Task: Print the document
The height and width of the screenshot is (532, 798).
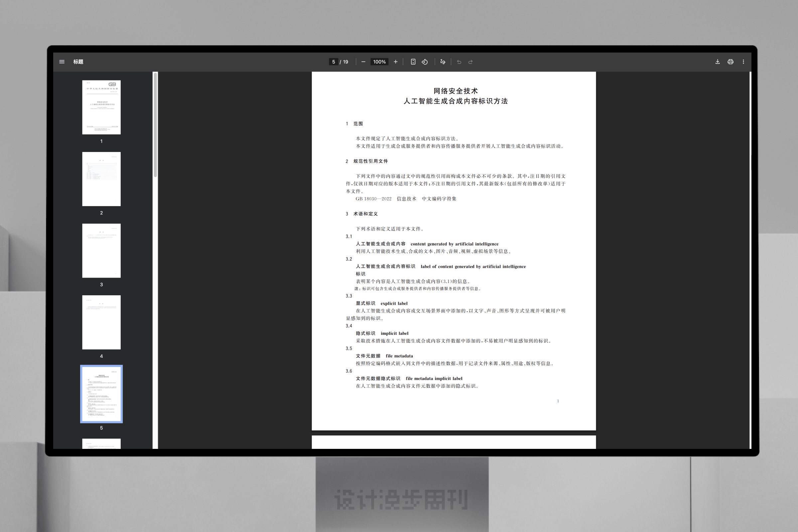Action: pos(731,62)
